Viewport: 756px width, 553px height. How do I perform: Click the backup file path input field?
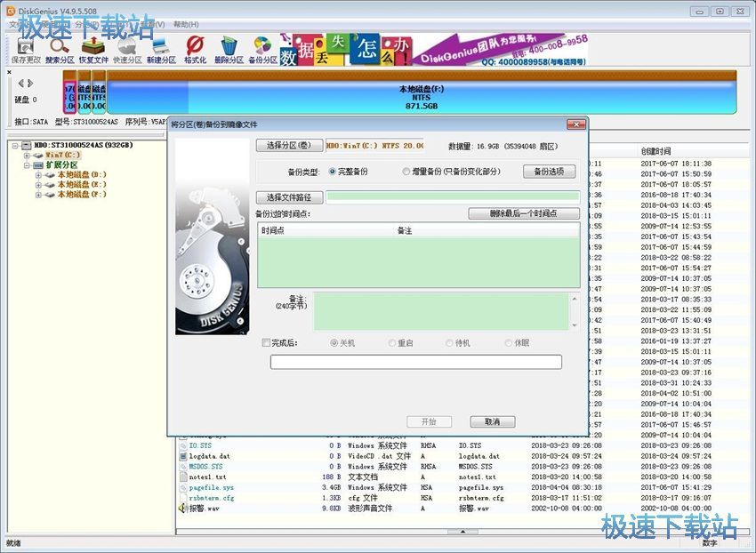(x=453, y=196)
